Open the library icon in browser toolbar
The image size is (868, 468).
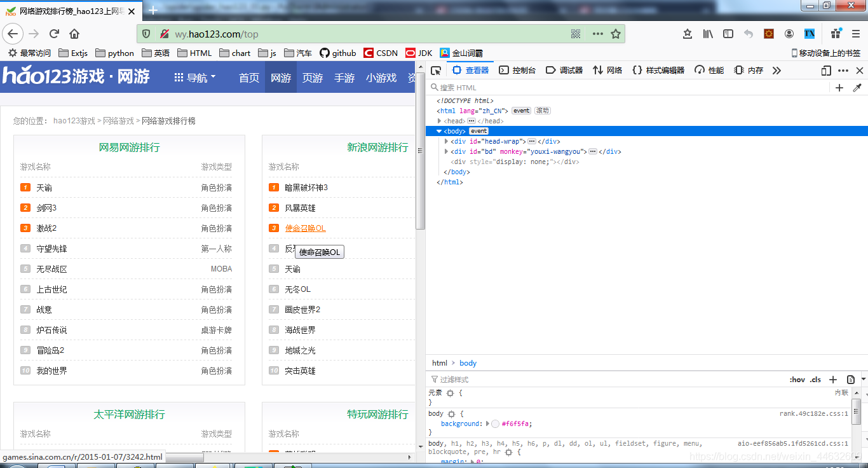[x=708, y=34]
